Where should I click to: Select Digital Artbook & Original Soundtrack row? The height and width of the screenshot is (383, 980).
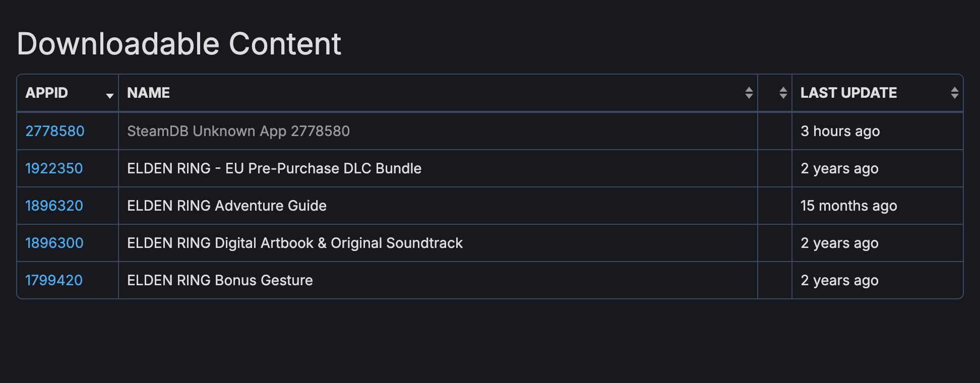tap(294, 243)
